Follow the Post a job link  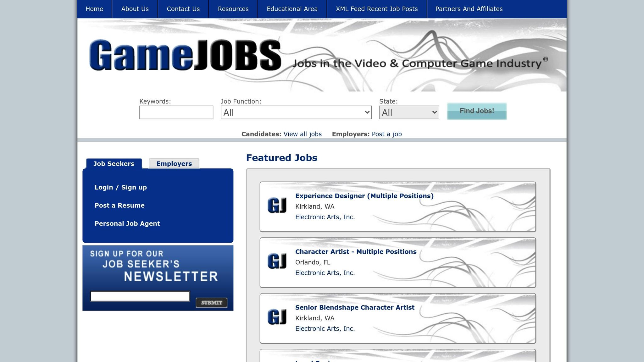(387, 134)
